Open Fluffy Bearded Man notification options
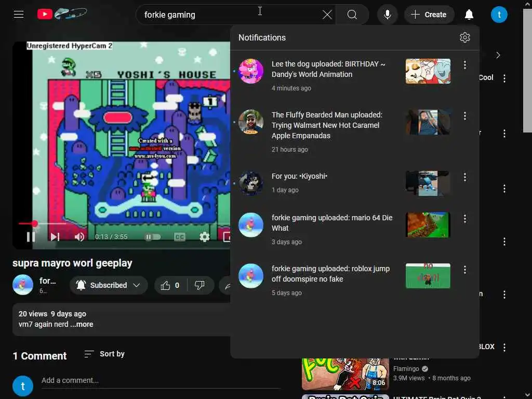 click(464, 116)
